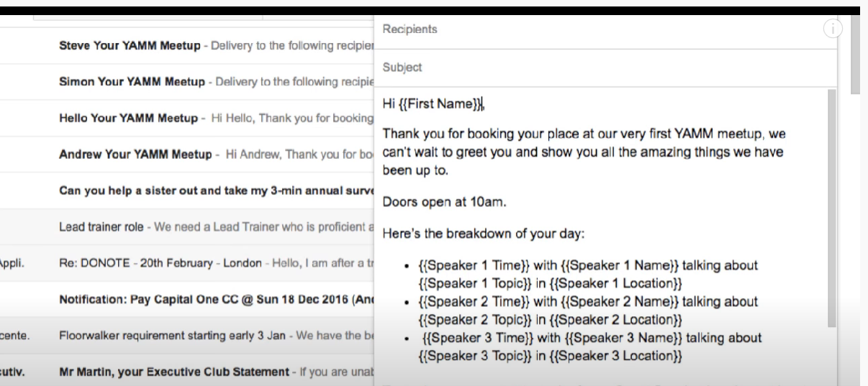Place cursor after {{First Name}} greeting
This screenshot has height=386, width=868.
pos(484,104)
